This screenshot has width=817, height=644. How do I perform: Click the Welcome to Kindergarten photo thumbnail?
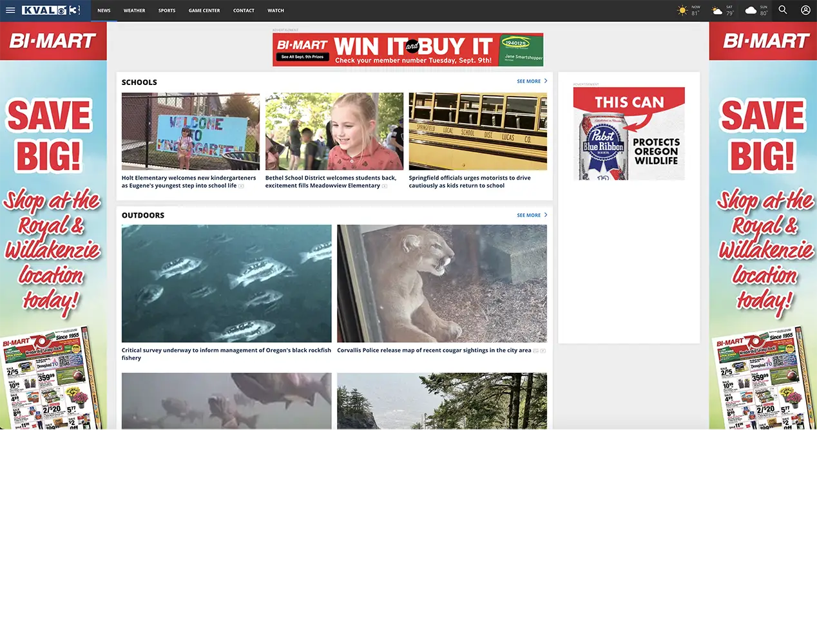tap(191, 131)
